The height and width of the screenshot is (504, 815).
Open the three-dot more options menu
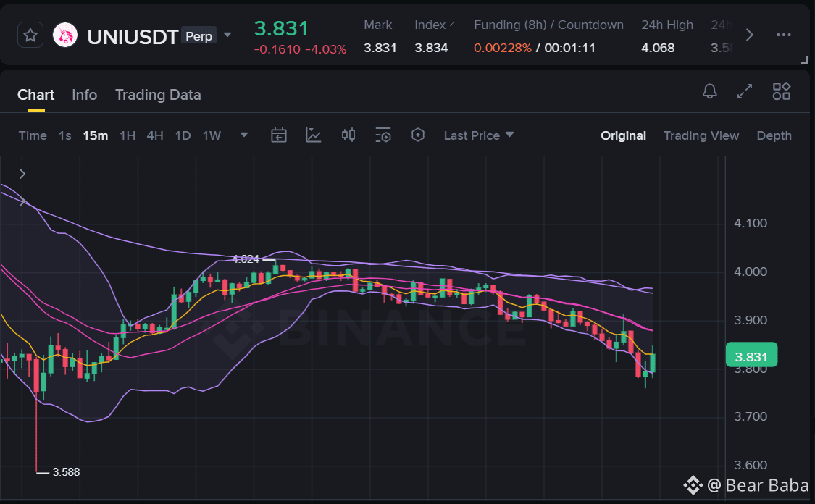pos(783,35)
